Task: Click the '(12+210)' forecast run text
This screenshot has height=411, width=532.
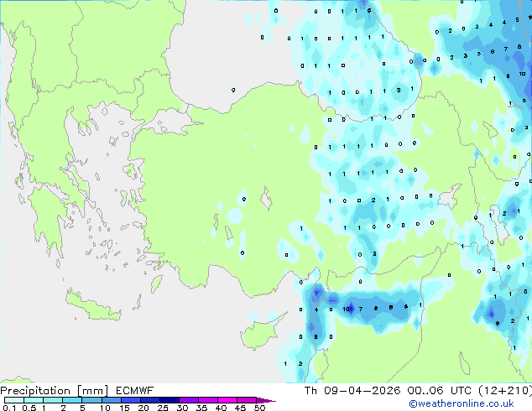Action: coord(505,391)
